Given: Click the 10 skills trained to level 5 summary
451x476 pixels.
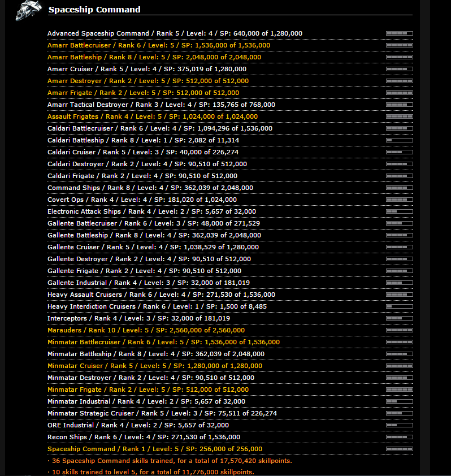Looking at the screenshot, I should click(151, 471).
